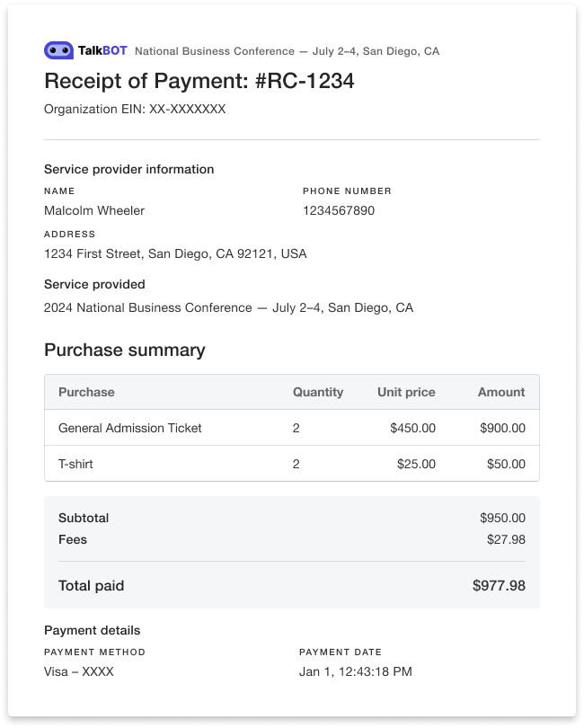Click the name Malcolm Wheeler

[94, 210]
